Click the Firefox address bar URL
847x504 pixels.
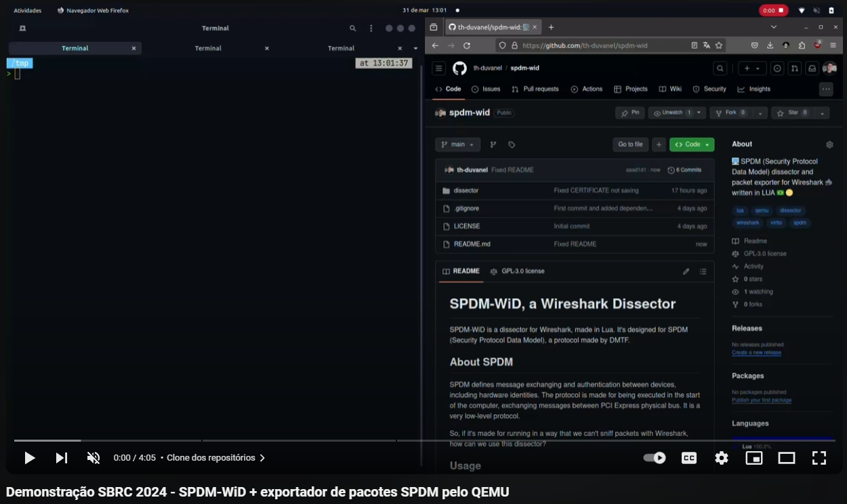[x=585, y=45]
